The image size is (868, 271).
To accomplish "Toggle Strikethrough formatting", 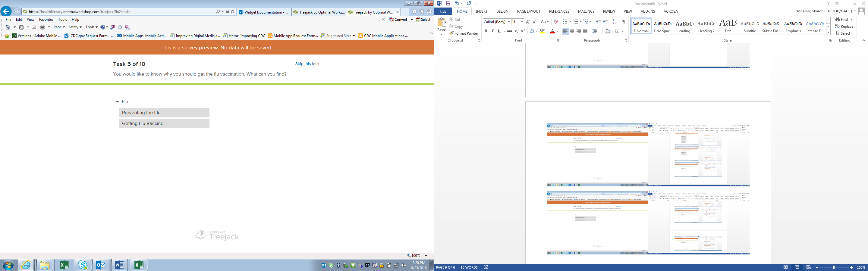I will point(509,31).
